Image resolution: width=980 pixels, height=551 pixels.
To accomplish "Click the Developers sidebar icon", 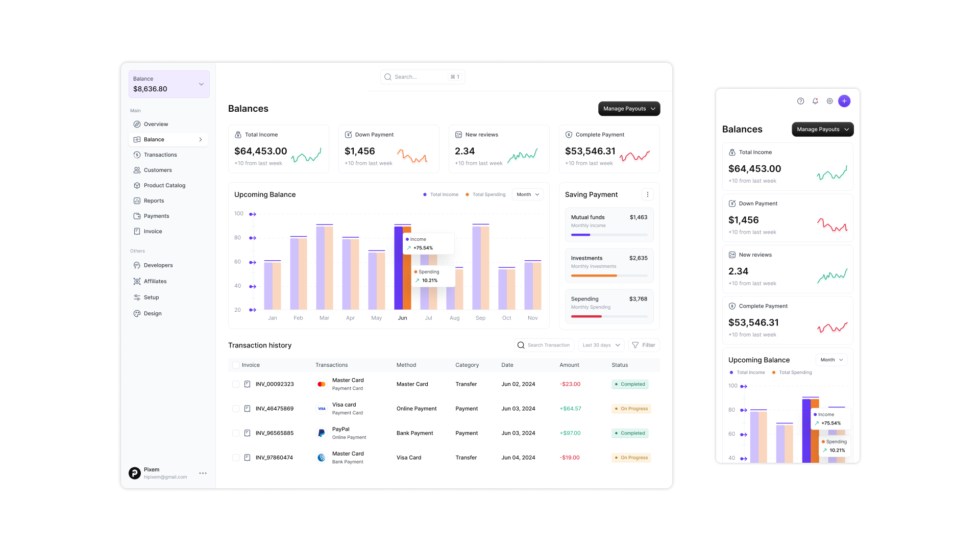I will 137,265.
